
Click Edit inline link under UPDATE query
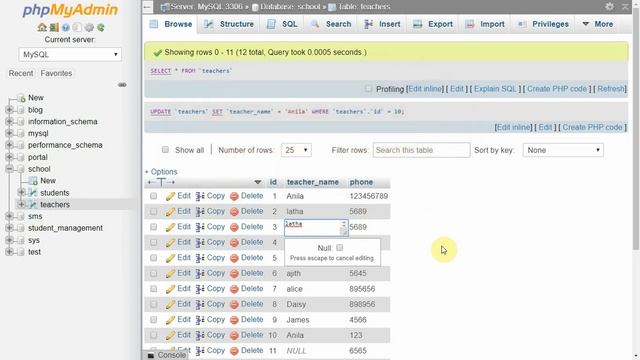(x=514, y=127)
